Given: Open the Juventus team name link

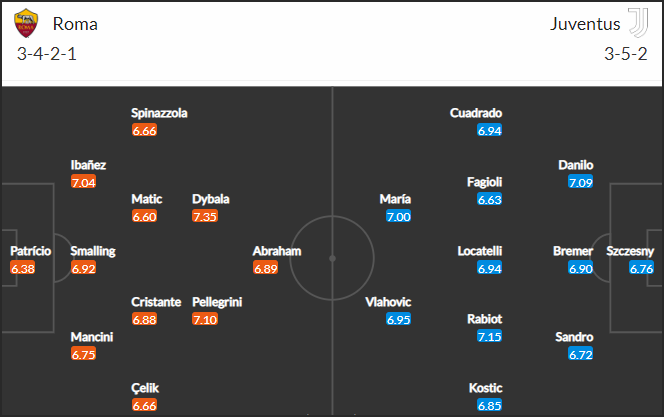Looking at the screenshot, I should 585,24.
